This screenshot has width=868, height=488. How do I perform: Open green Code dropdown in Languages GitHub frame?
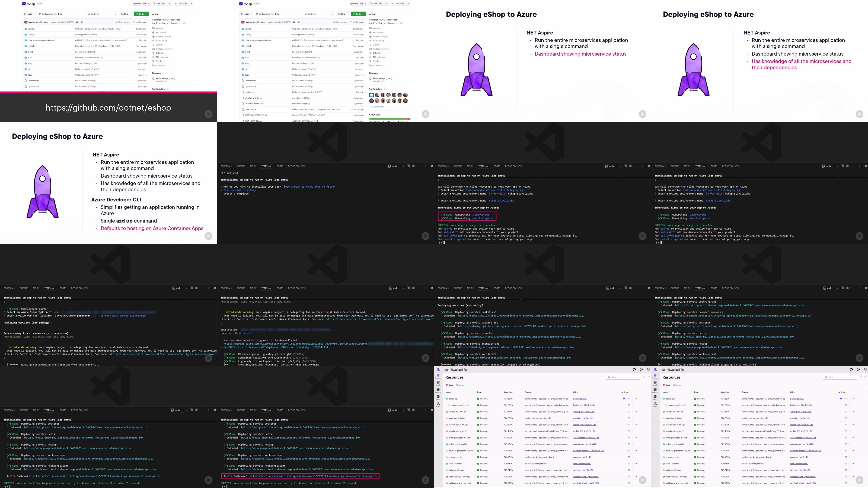pyautogui.click(x=358, y=14)
